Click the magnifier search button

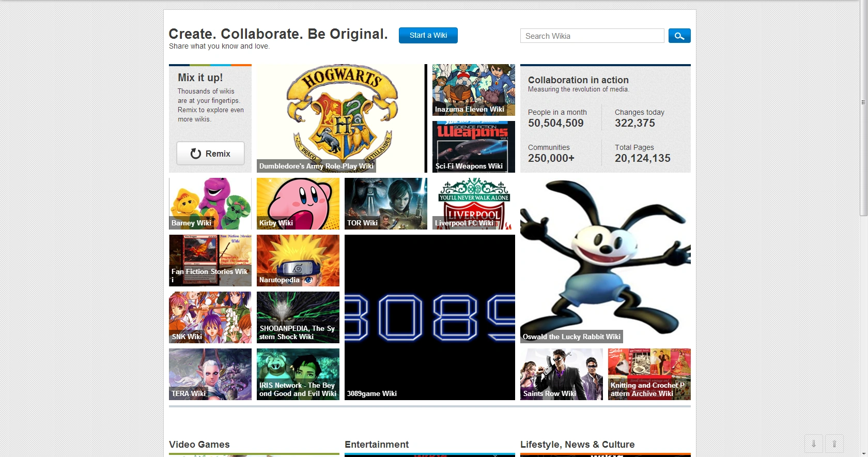(x=679, y=36)
